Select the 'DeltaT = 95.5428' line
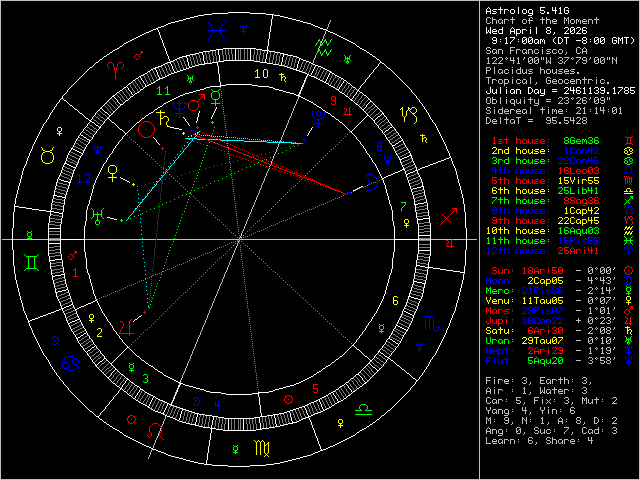This screenshot has width=640, height=480. pos(536,121)
